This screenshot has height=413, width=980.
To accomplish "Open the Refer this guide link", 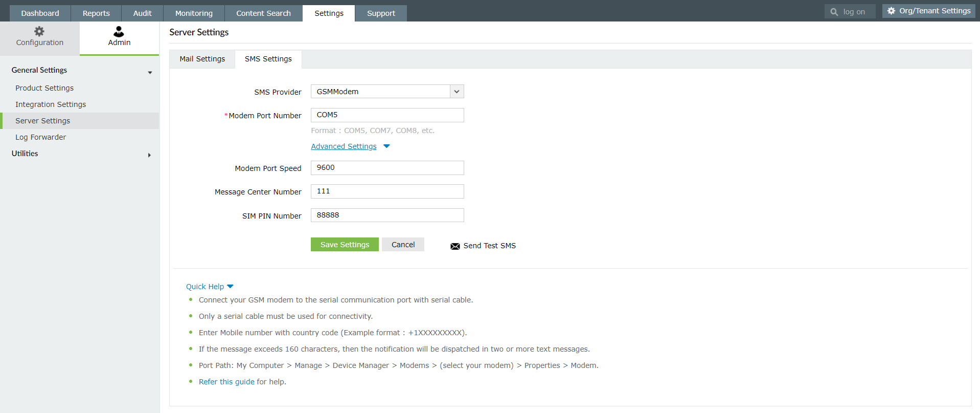I will tap(226, 382).
